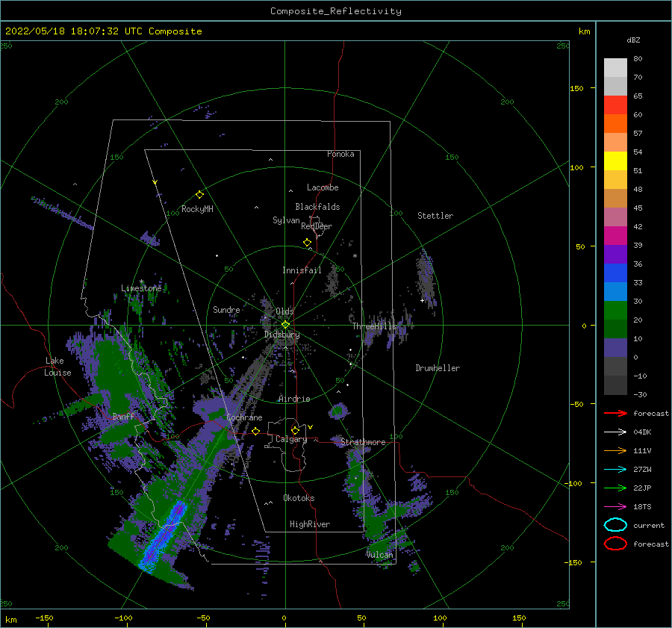Screen dimensions: 672x628
Task: Click the Cochrane town label
Action: tap(244, 417)
